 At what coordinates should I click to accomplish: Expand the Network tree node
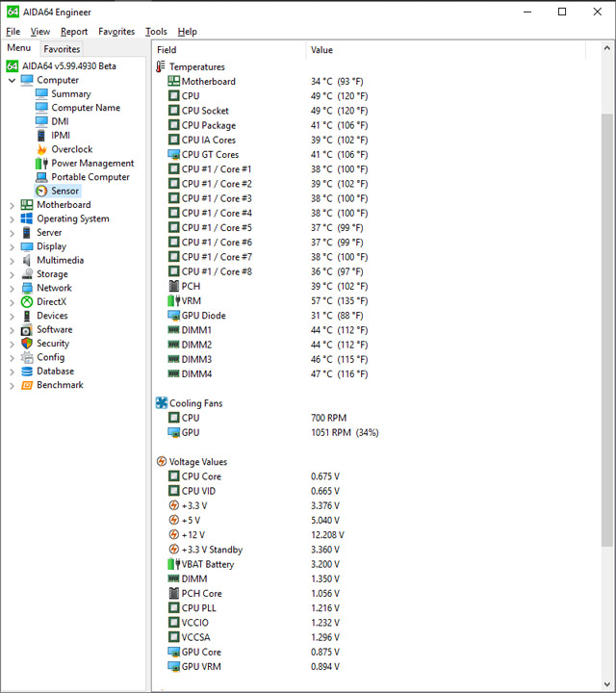point(12,288)
